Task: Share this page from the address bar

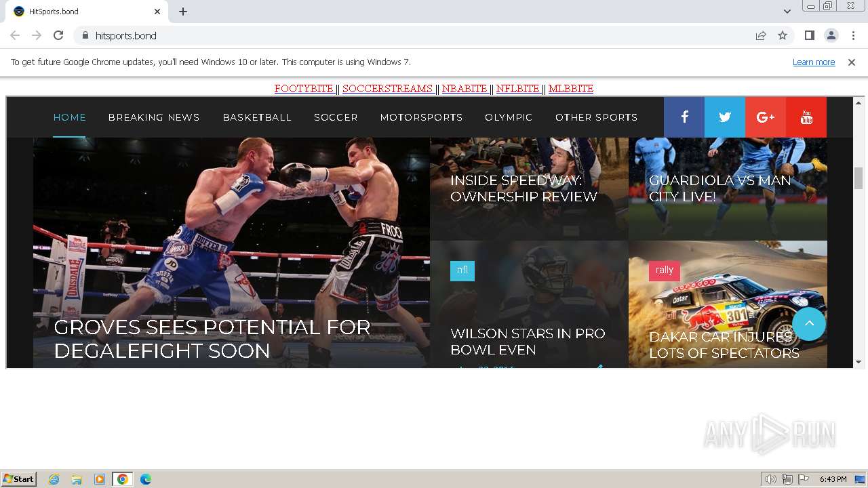Action: click(761, 35)
